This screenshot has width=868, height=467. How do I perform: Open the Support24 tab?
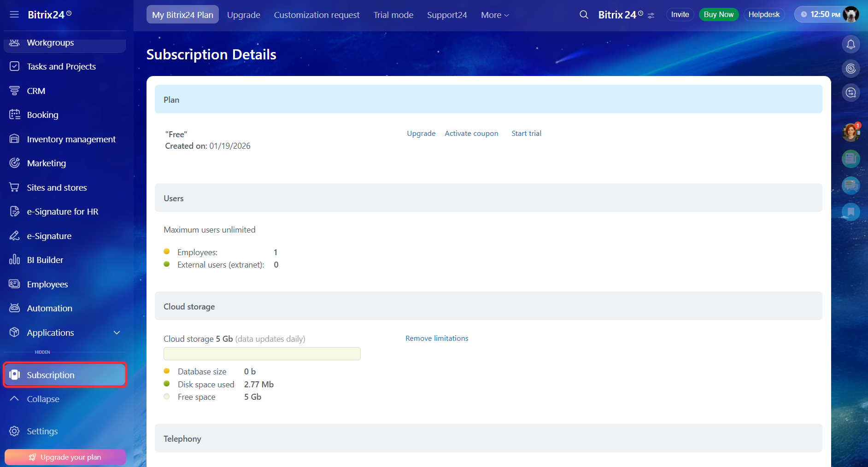tap(446, 15)
